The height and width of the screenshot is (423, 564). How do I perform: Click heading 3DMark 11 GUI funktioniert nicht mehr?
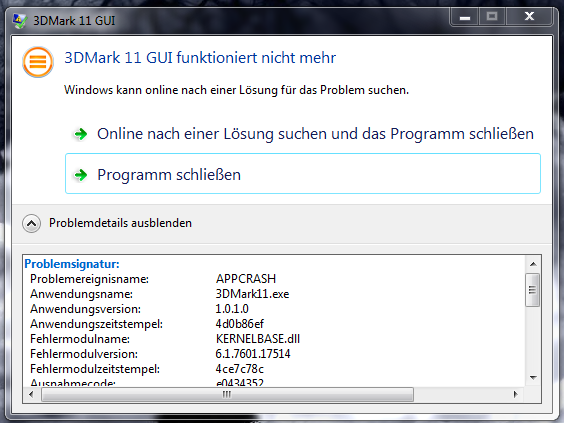pyautogui.click(x=200, y=58)
